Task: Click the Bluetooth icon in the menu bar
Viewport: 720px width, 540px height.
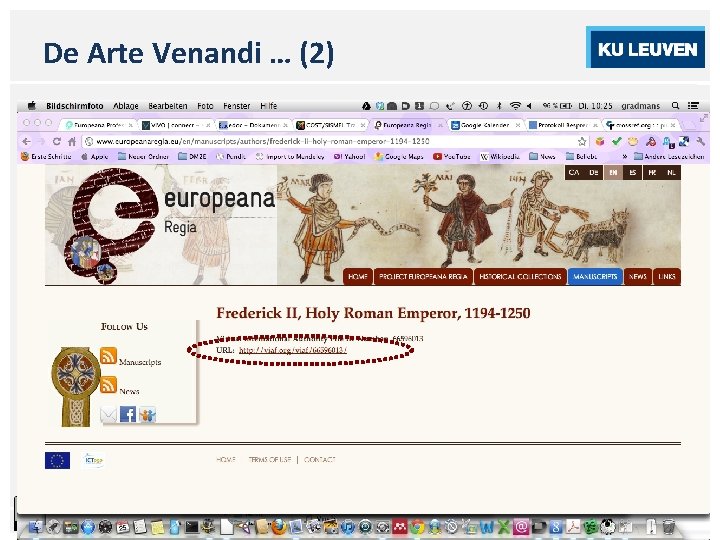Action: coord(499,106)
